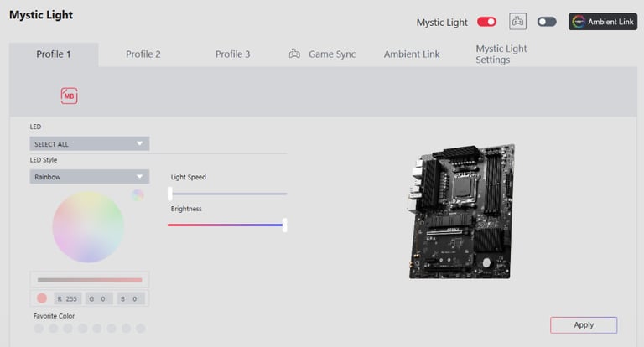Click the Favorite Color label
The width and height of the screenshot is (644, 347).
point(54,316)
